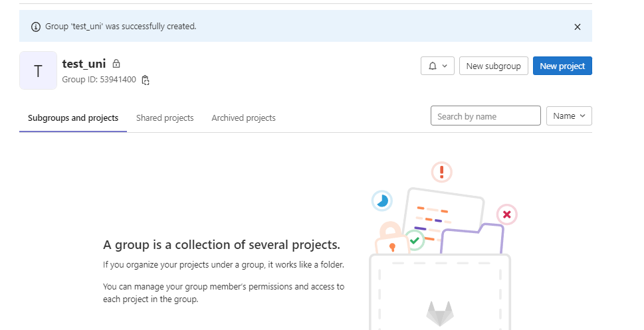Focus the Search by name field

click(485, 116)
